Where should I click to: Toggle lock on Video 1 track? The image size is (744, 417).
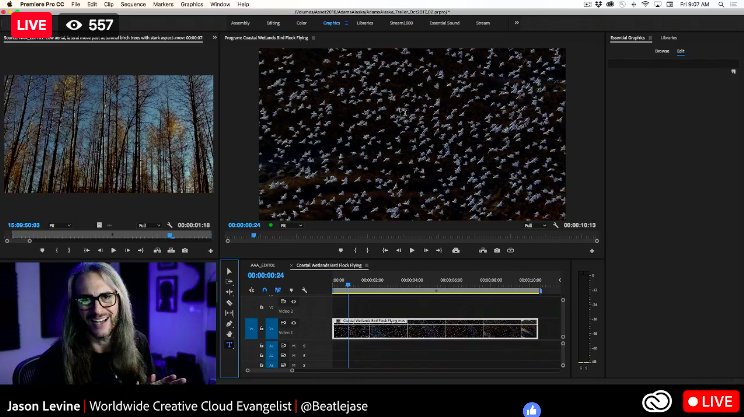point(261,328)
